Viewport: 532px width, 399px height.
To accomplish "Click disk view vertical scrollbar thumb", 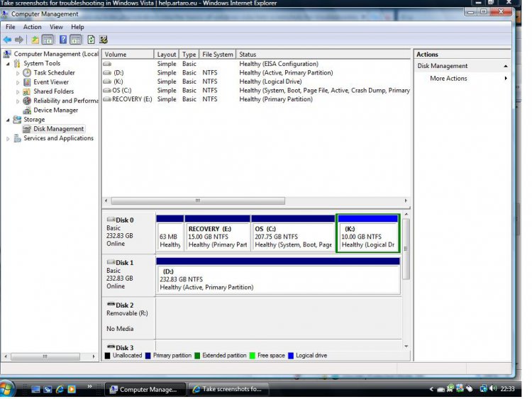I will click(x=406, y=249).
